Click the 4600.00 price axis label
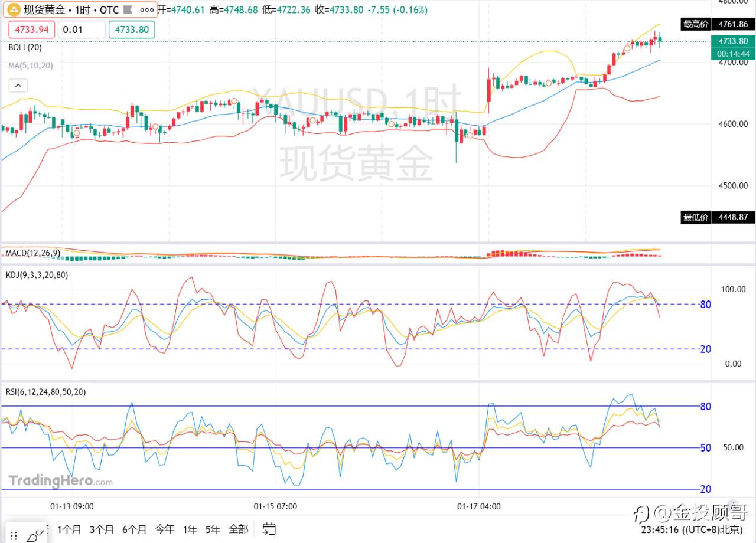756x543 pixels. coord(734,124)
